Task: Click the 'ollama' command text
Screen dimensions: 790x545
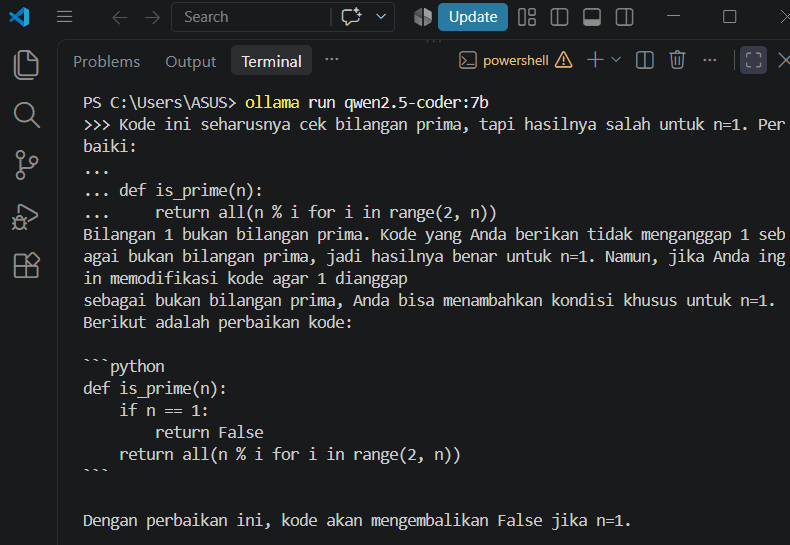Action: click(272, 102)
